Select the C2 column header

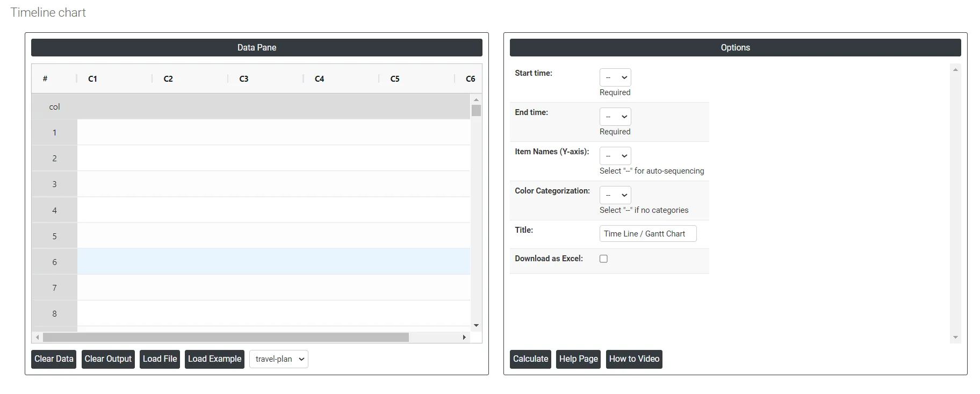pos(190,78)
